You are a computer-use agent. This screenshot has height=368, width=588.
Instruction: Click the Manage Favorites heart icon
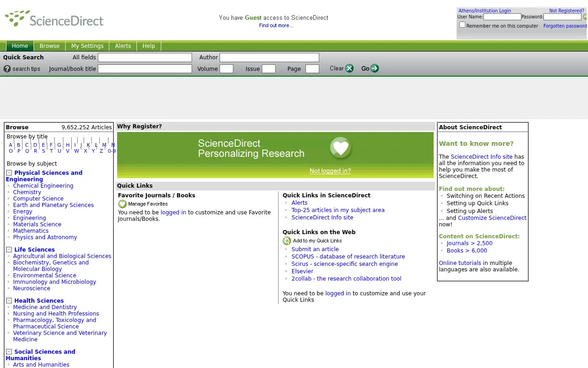tap(122, 204)
